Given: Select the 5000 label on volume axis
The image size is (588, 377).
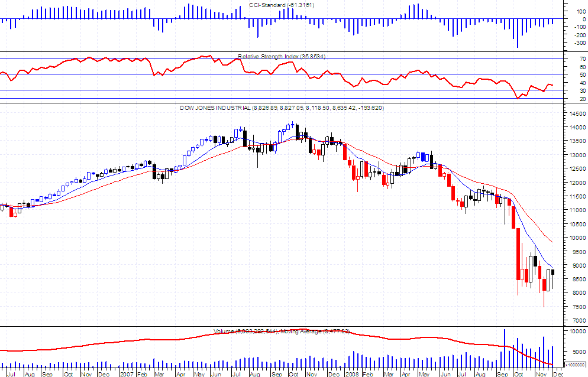Looking at the screenshot, I should pos(580,352).
